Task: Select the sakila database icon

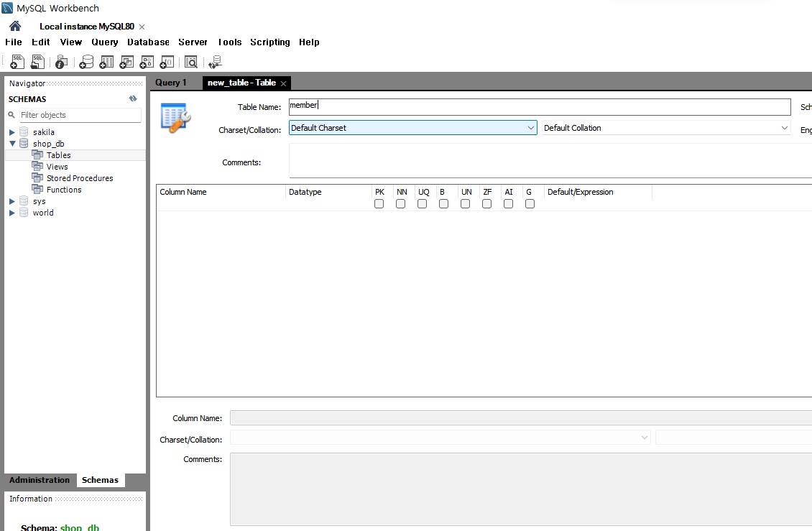Action: click(x=24, y=132)
